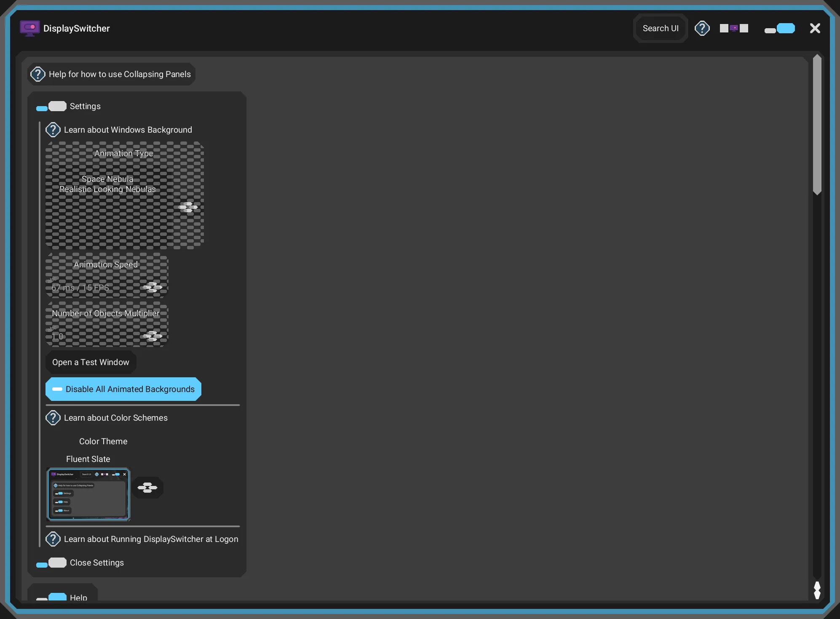Click the Fluent Slate theme preview thumbnail
This screenshot has width=840, height=619.
[88, 494]
